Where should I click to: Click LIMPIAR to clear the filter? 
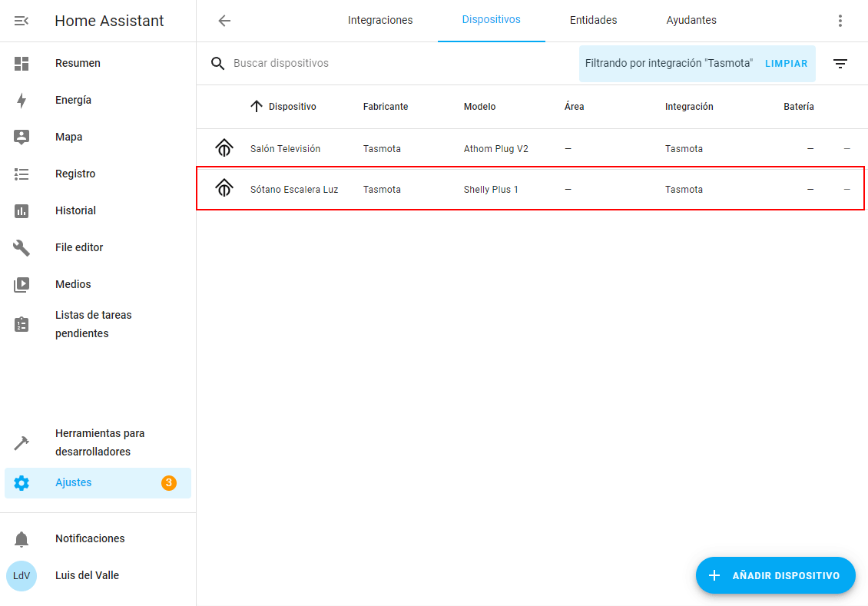(x=786, y=64)
